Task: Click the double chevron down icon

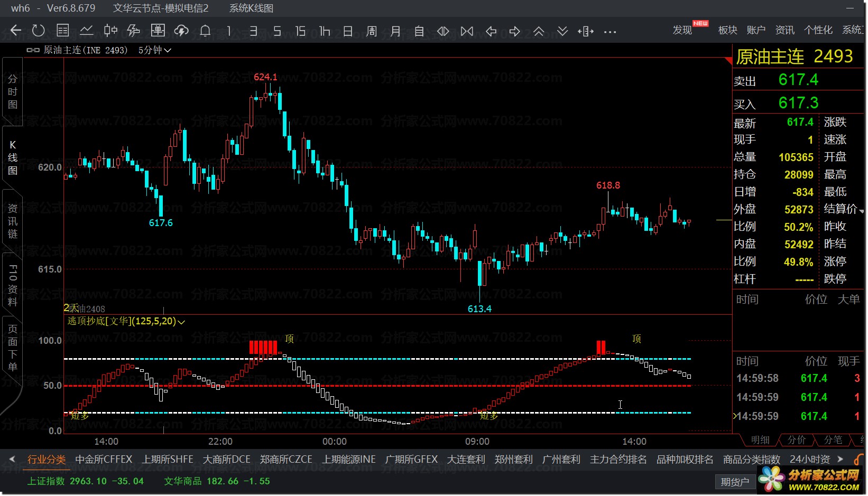Action: pyautogui.click(x=562, y=31)
